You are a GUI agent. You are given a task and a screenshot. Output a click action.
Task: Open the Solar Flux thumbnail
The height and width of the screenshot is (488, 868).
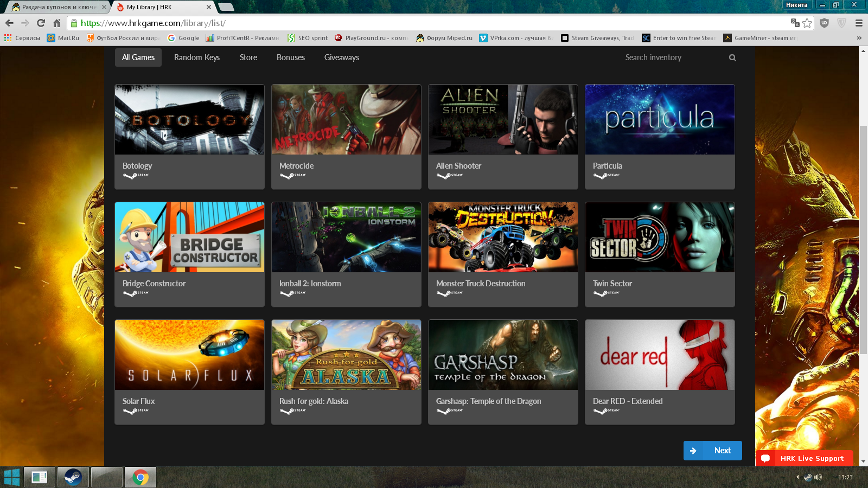(x=190, y=355)
